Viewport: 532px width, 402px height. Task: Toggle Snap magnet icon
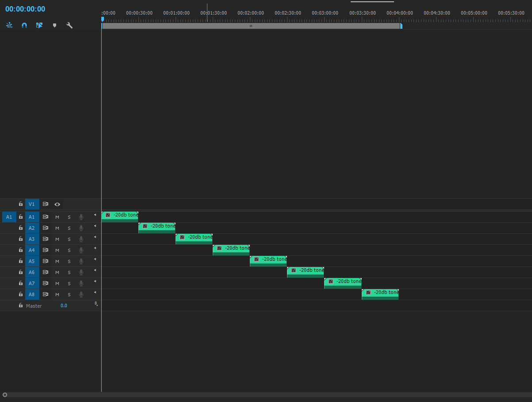(x=24, y=26)
